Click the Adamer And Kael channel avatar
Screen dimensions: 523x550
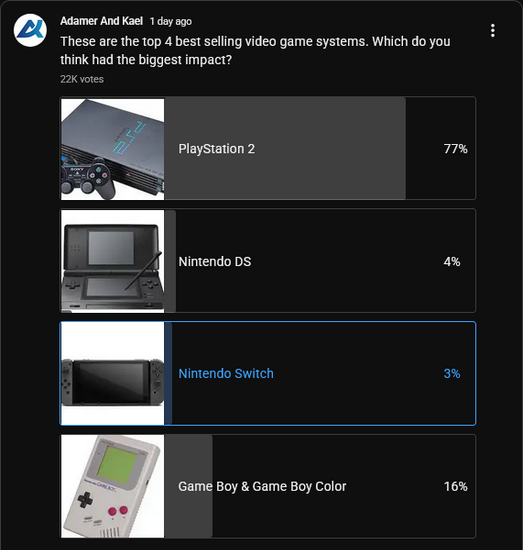[30, 30]
